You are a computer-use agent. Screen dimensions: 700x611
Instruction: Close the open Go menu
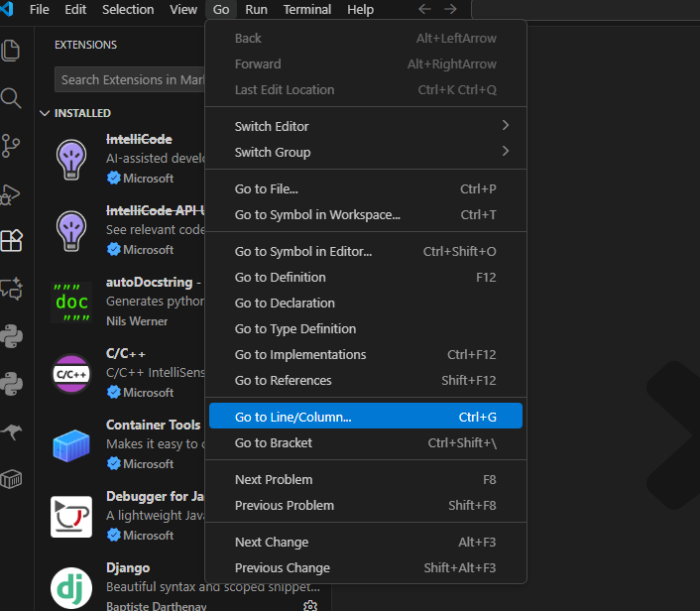pyautogui.click(x=221, y=9)
